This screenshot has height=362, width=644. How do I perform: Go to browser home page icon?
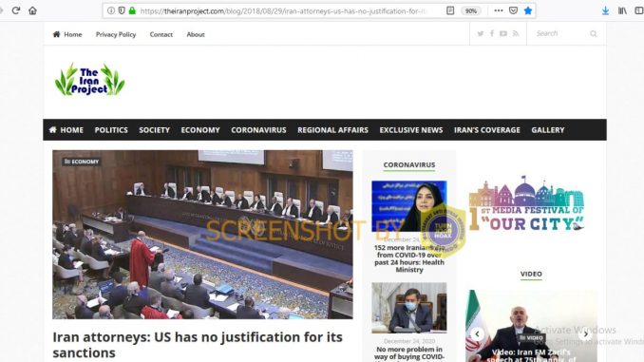pos(32,10)
